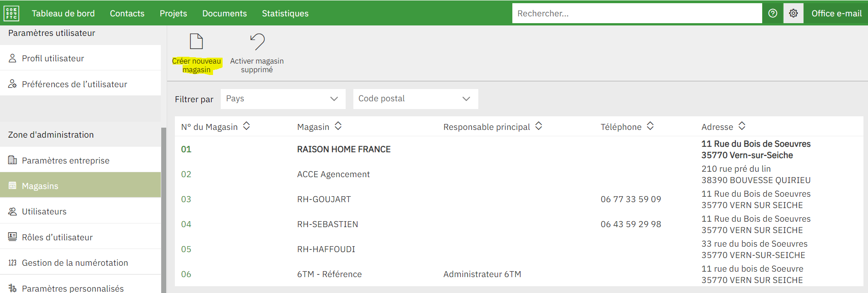Sort by Responsable principal column
This screenshot has height=293, width=868.
[x=539, y=126]
